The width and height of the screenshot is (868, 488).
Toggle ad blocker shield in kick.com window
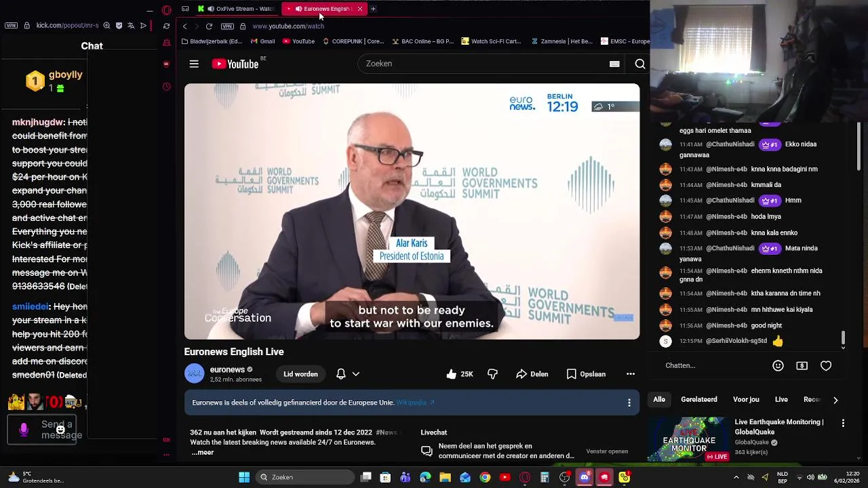[x=119, y=26]
